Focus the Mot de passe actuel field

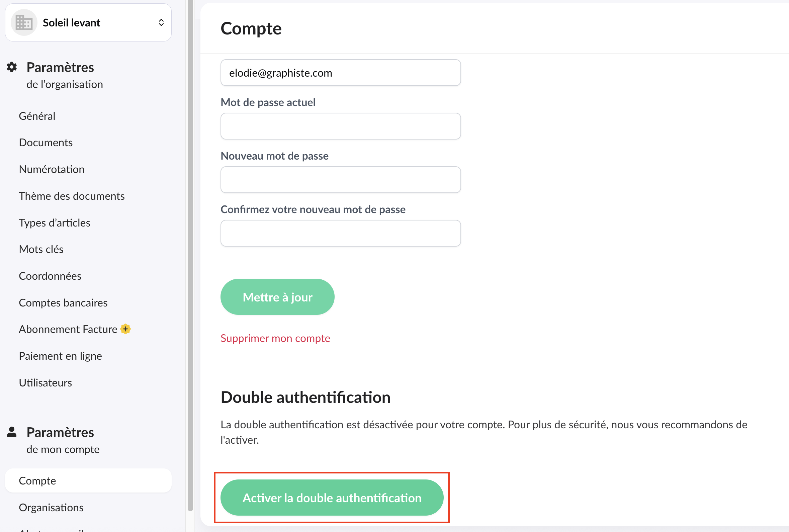341,126
